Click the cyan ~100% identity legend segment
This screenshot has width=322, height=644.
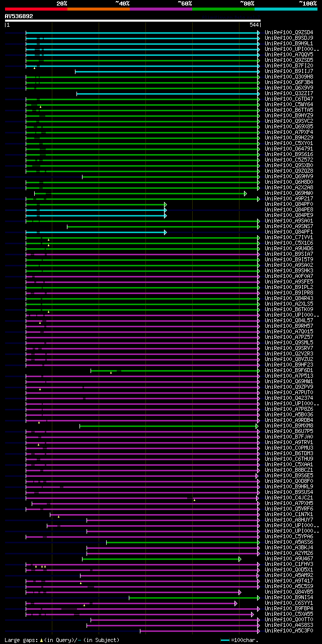click(x=285, y=9)
